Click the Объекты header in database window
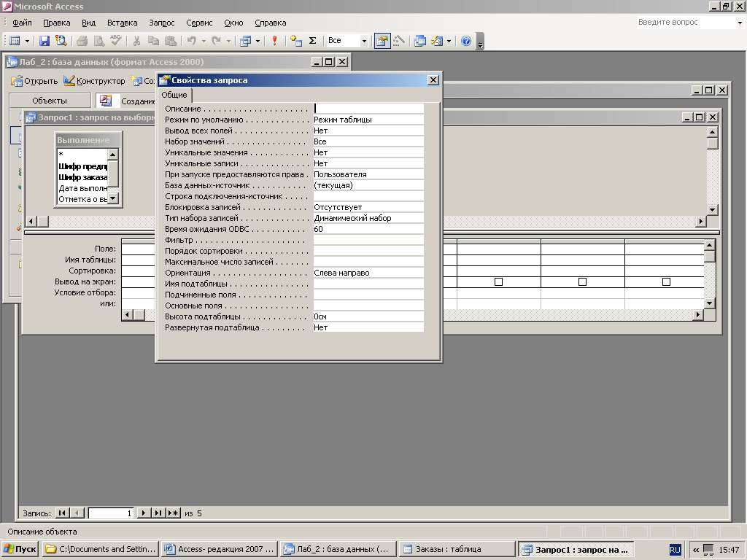The image size is (747, 560). pos(50,101)
